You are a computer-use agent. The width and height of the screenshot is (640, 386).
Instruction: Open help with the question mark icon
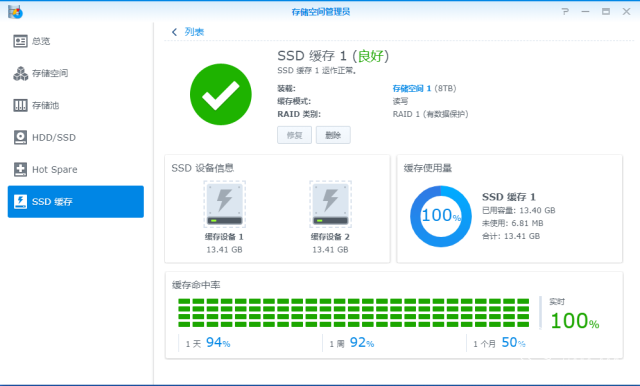tap(565, 11)
